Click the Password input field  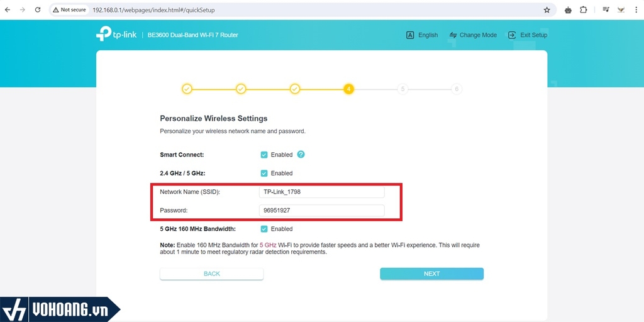coord(321,211)
